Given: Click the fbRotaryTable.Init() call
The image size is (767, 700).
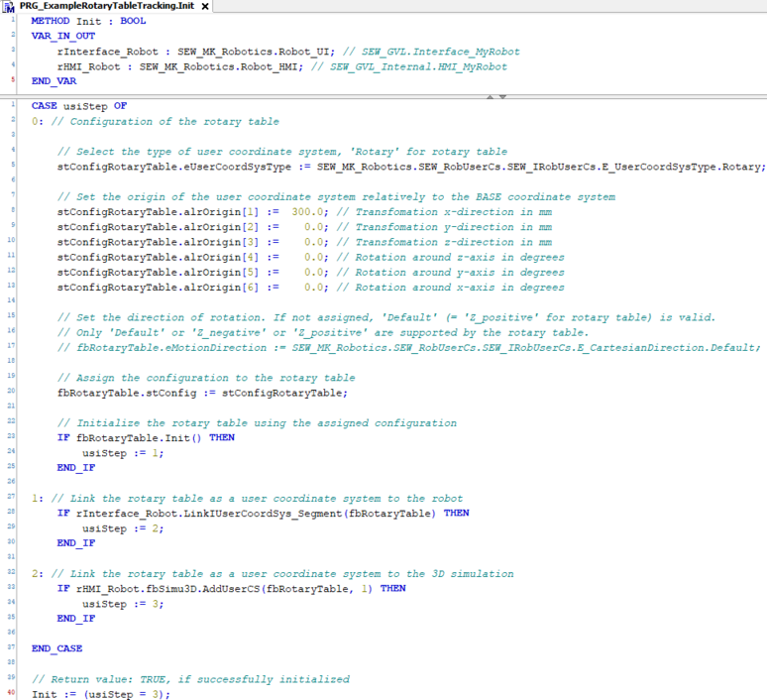Looking at the screenshot, I should [138, 437].
